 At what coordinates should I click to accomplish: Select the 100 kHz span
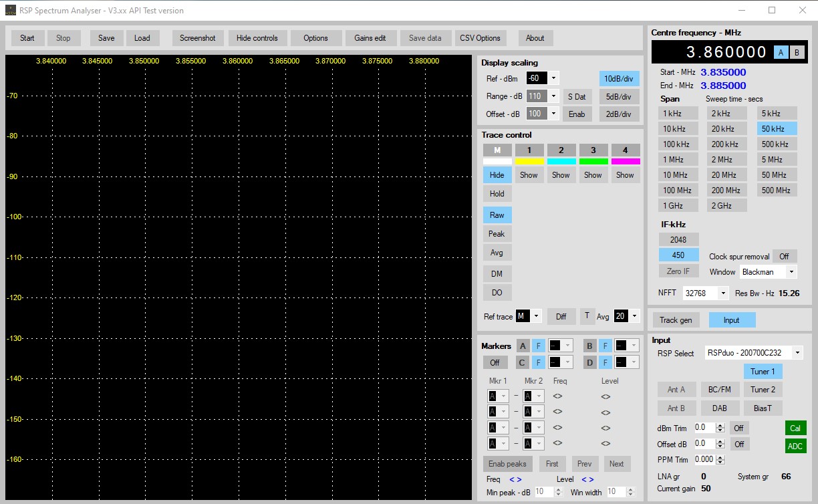[678, 144]
